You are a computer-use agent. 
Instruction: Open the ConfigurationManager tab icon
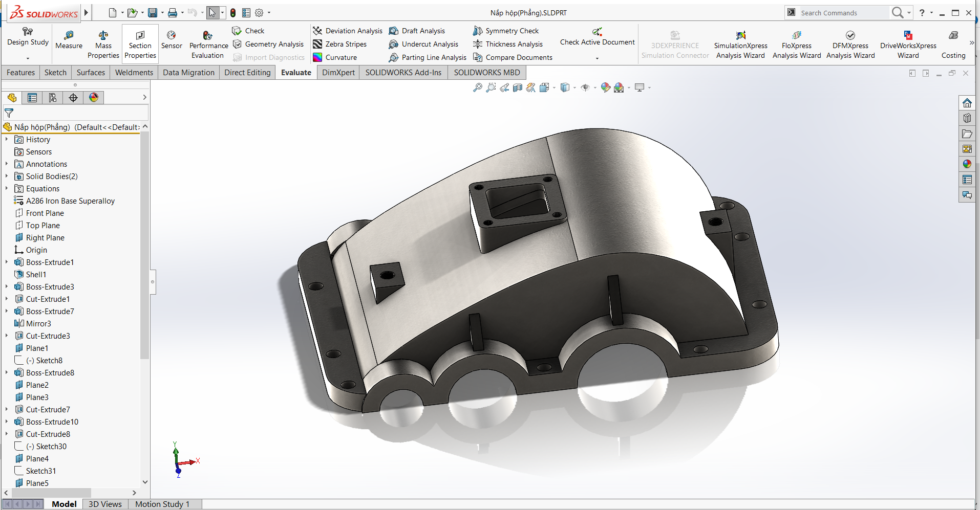coord(53,98)
